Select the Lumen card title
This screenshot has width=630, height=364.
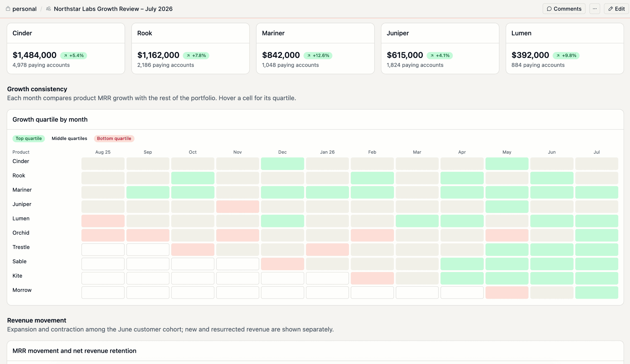click(x=521, y=33)
